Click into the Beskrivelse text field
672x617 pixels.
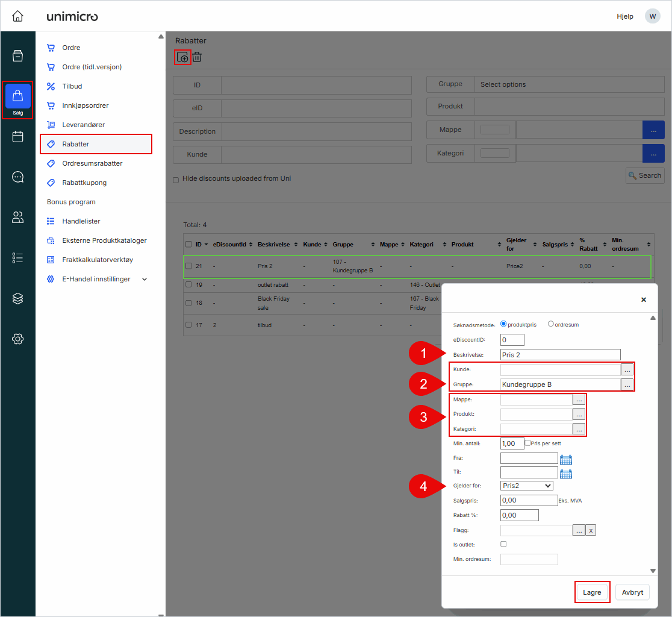tap(560, 355)
